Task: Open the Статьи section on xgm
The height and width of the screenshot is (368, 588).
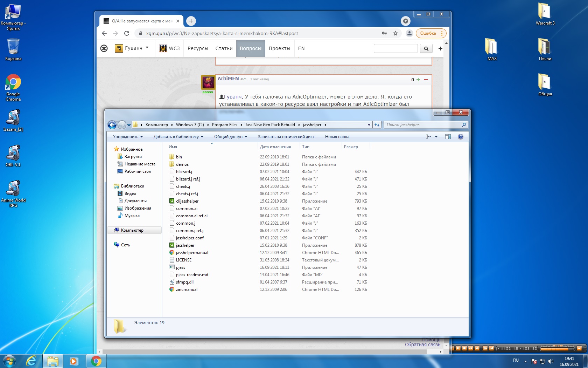Action: click(224, 48)
